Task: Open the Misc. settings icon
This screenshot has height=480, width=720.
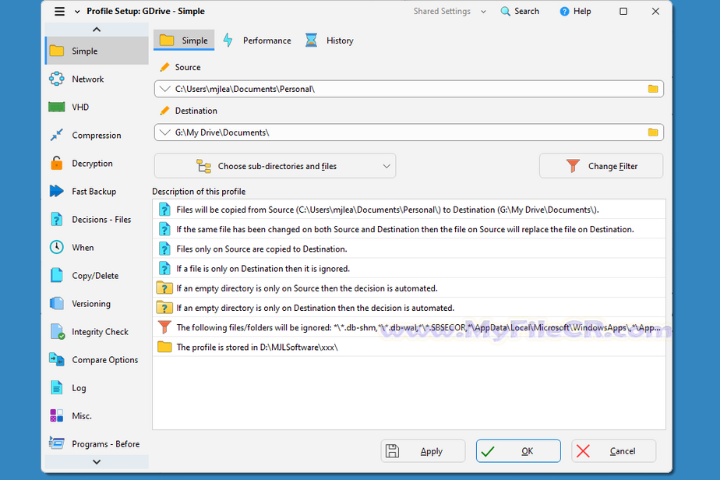Action: pyautogui.click(x=56, y=416)
